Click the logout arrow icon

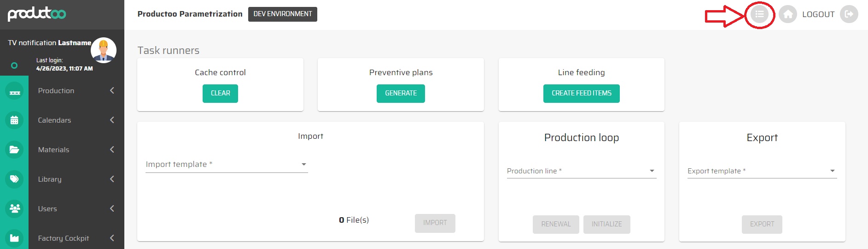pyautogui.click(x=849, y=14)
